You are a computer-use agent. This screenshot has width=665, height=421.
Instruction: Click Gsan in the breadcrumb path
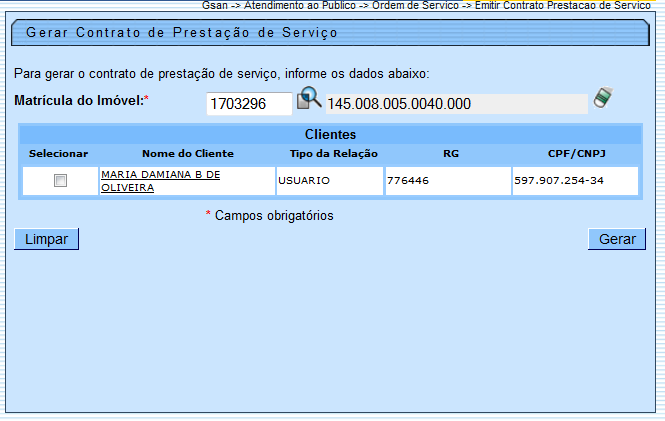[x=215, y=5]
